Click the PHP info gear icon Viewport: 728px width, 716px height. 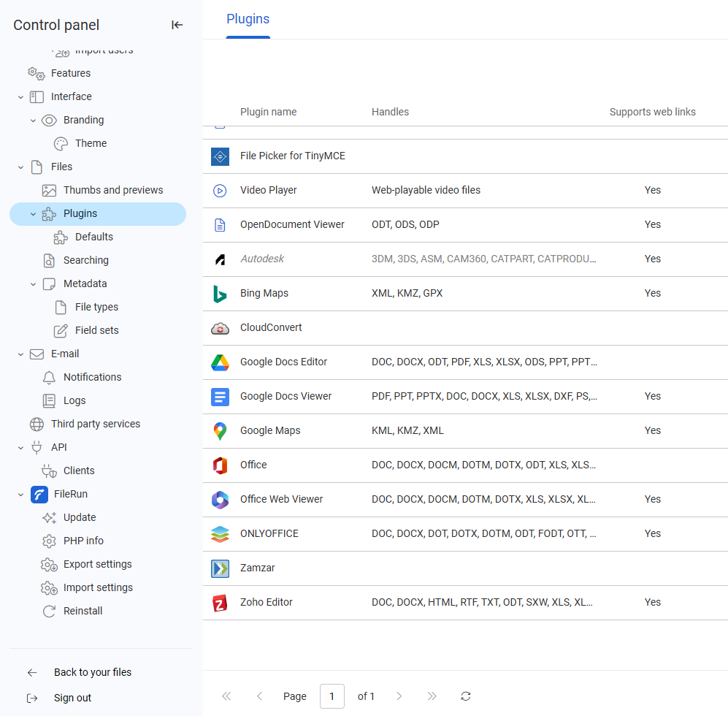49,541
